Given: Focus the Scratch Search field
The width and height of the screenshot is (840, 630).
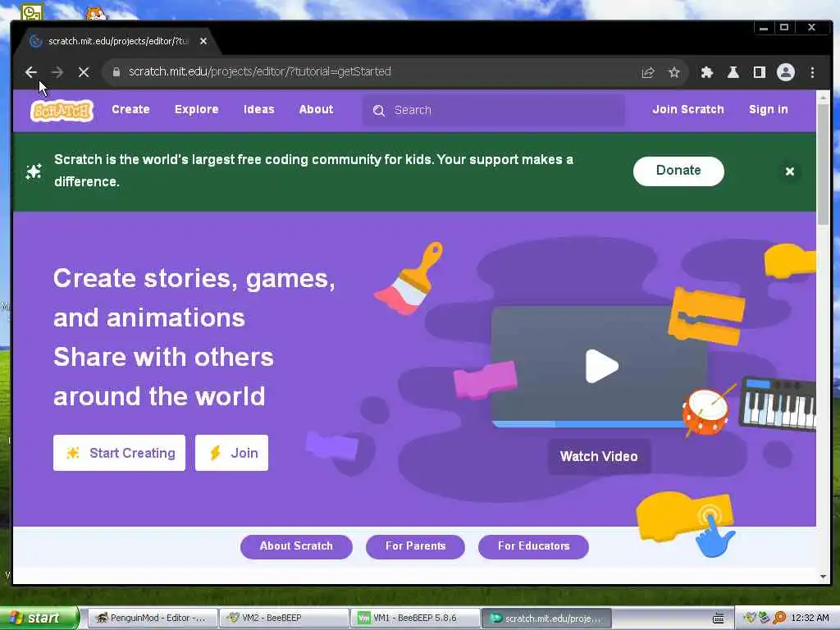Looking at the screenshot, I should click(493, 111).
